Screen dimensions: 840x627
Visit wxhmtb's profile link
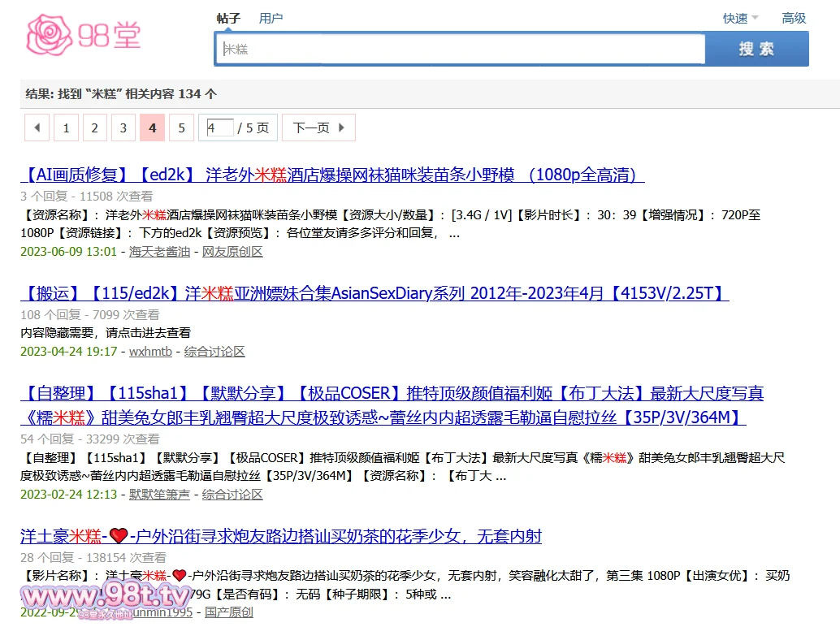[x=150, y=352]
